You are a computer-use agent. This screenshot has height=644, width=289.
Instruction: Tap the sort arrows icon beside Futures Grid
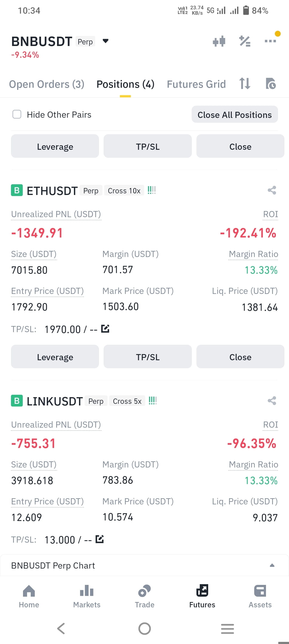pos(245,83)
